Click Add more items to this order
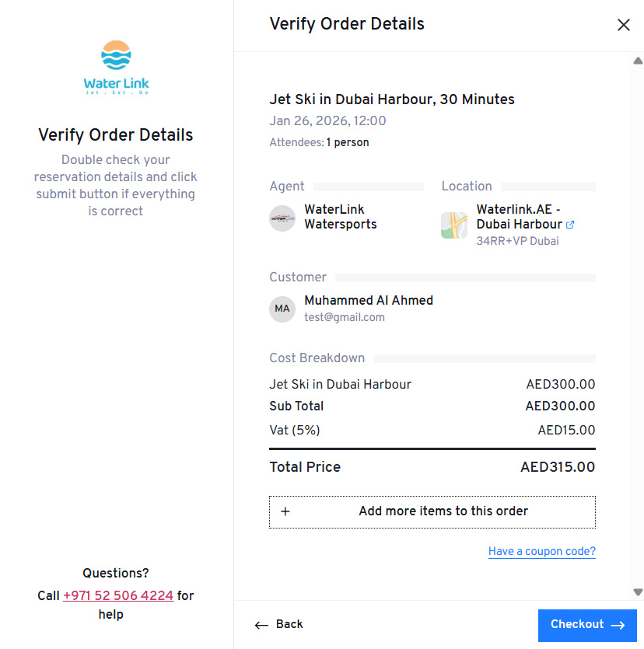This screenshot has width=644, height=649. [443, 511]
